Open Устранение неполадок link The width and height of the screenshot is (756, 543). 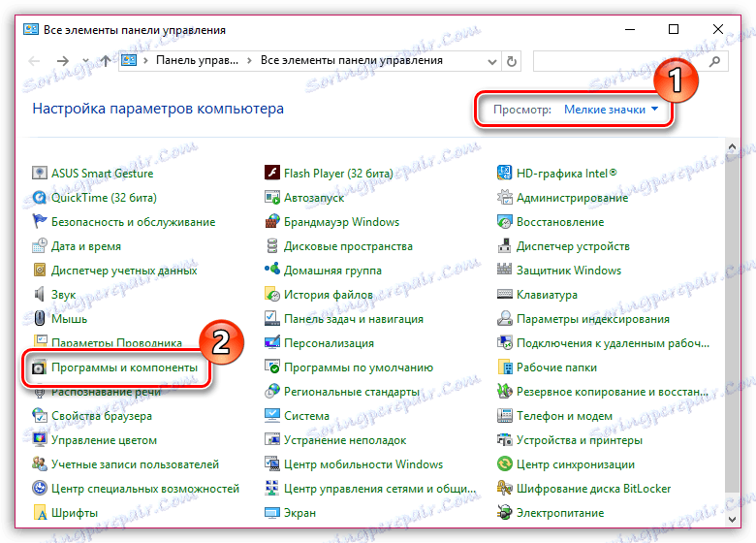coord(345,440)
